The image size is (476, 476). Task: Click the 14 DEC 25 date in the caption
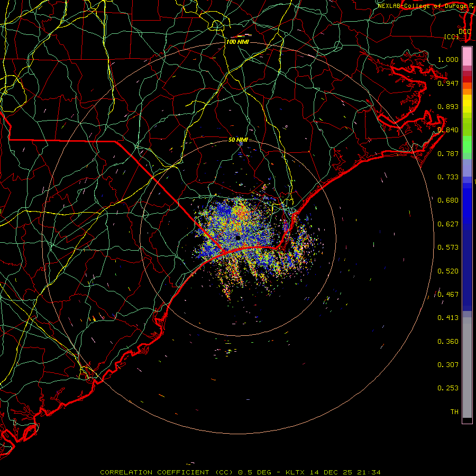click(331, 472)
